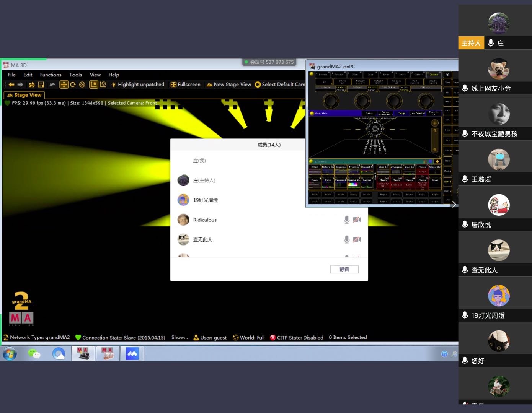Select the Move crosshair arrows tool
Screen dimensions: 532x413
64,85
